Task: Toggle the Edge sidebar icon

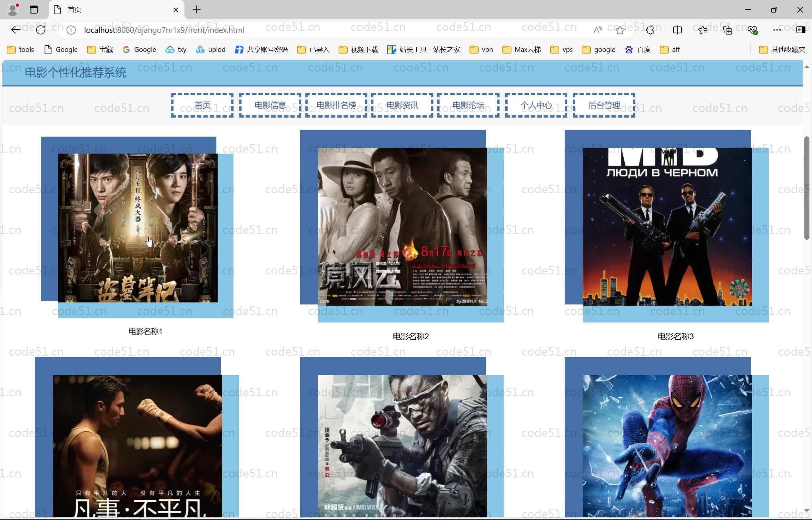Action: coord(800,30)
